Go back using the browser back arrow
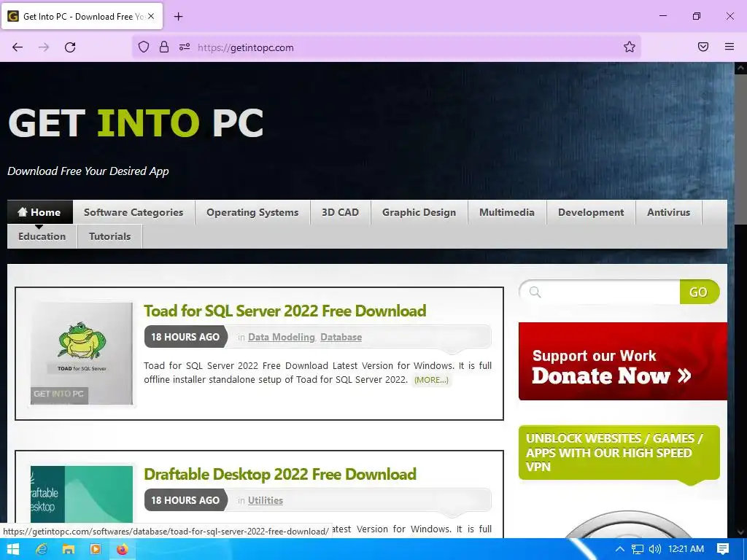 pos(18,47)
